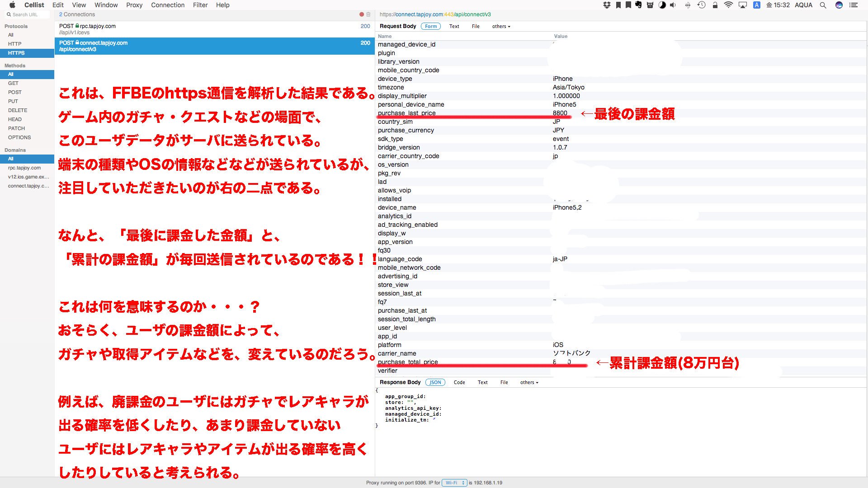The width and height of the screenshot is (868, 488).
Task: Filter methods by GET
Action: tap(27, 83)
